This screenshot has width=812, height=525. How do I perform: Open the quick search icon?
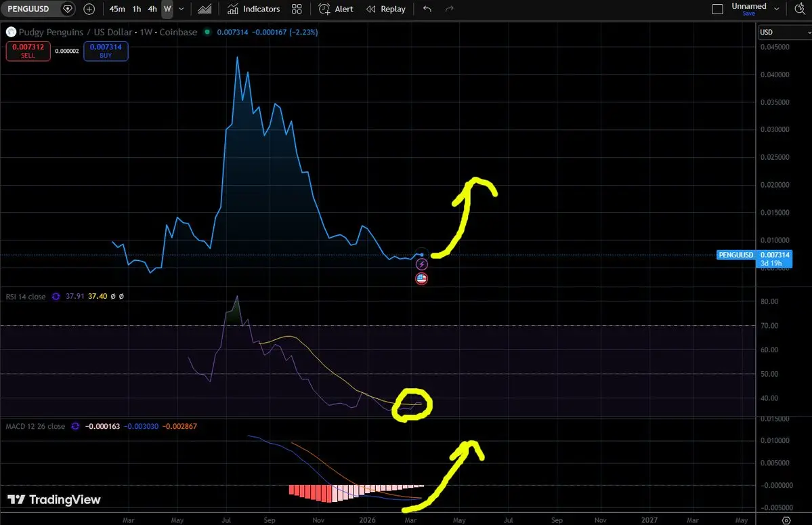(x=800, y=9)
